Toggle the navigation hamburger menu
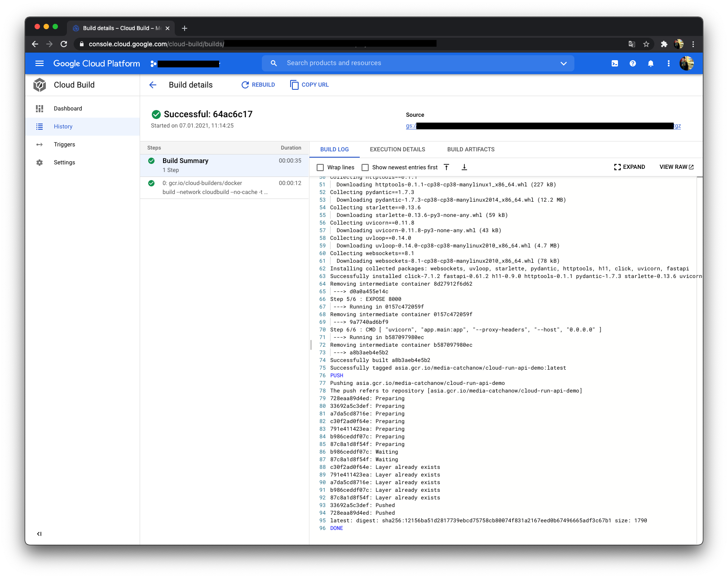Image resolution: width=728 pixels, height=578 pixels. click(x=40, y=63)
